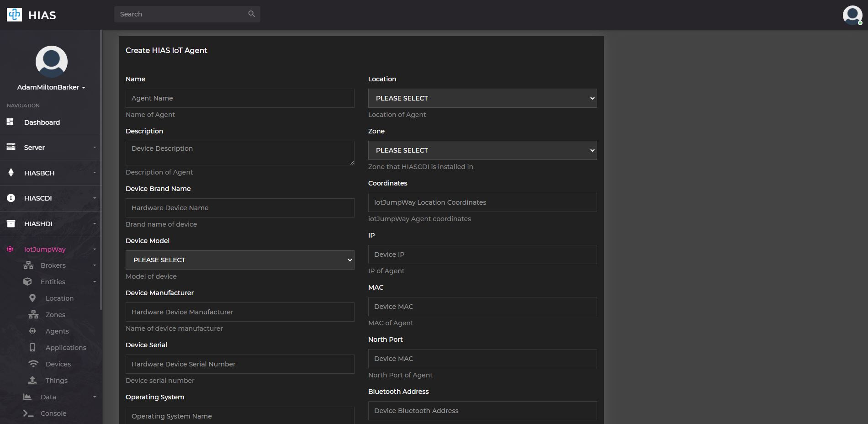Click the Data chart icon
The image size is (868, 424).
27,397
